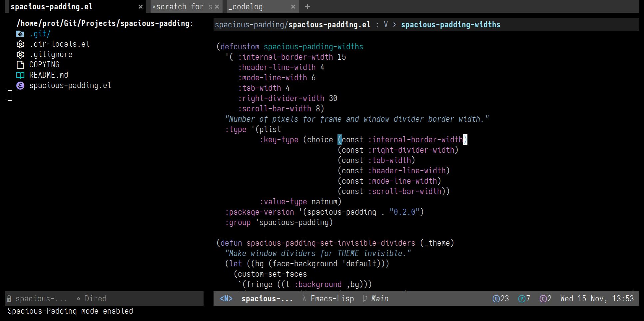This screenshot has width=644, height=321.
Task: Add a new tab with the plus button
Action: pyautogui.click(x=308, y=7)
